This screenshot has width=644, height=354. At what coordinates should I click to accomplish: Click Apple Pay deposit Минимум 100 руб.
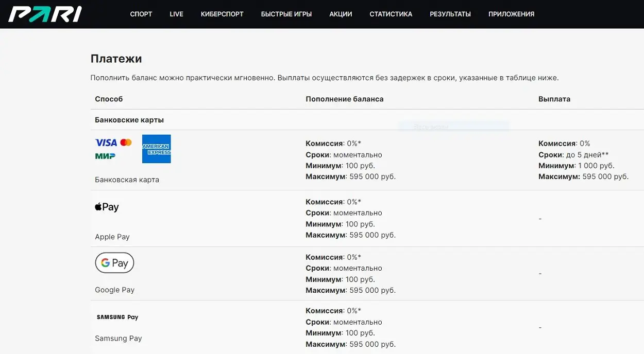click(340, 224)
